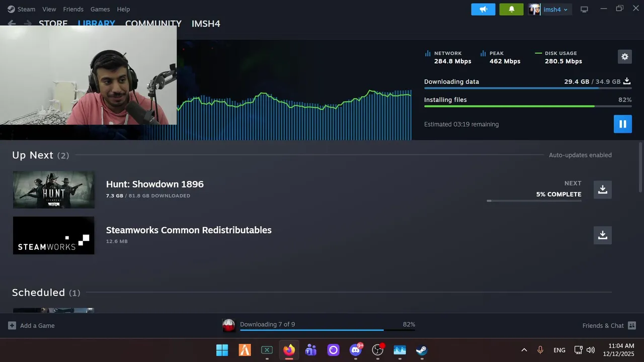Image resolution: width=644 pixels, height=362 pixels.
Task: Click the PEAK 462 Mbps stat
Action: point(500,57)
